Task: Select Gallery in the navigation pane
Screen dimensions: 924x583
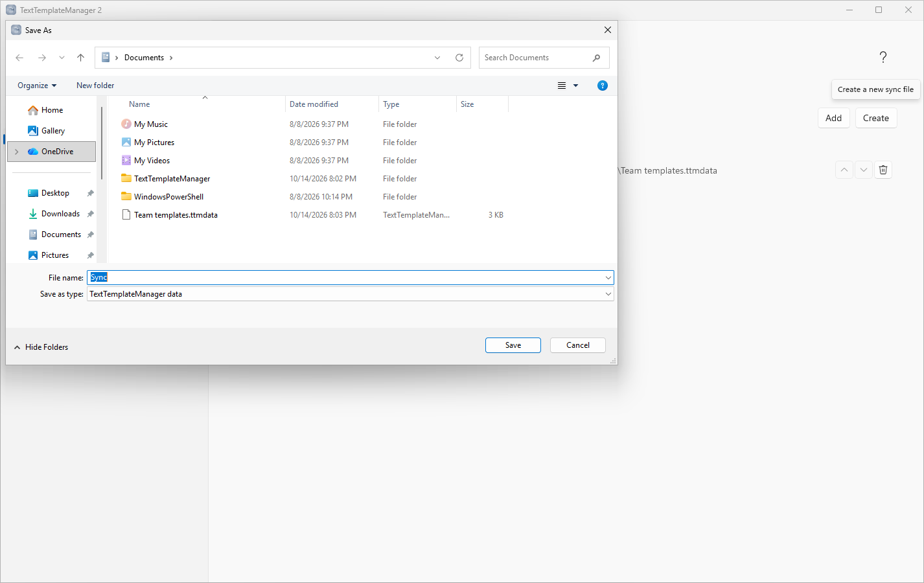Action: tap(53, 131)
